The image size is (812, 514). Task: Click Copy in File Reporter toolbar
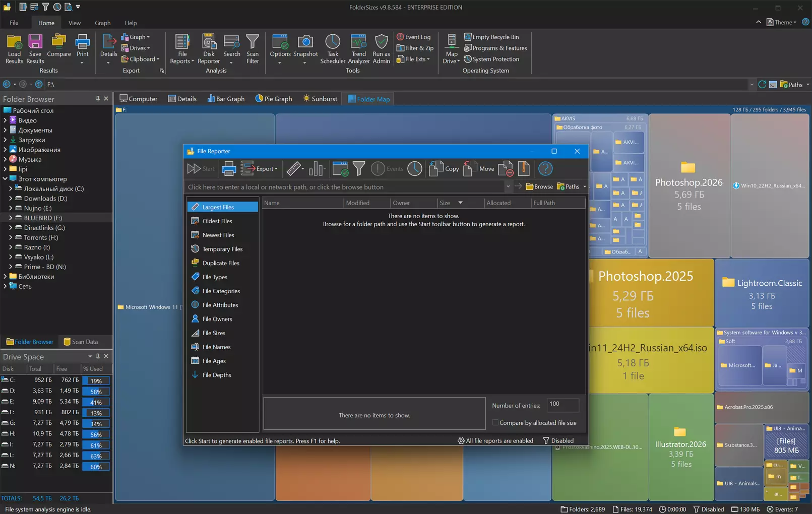[444, 169]
